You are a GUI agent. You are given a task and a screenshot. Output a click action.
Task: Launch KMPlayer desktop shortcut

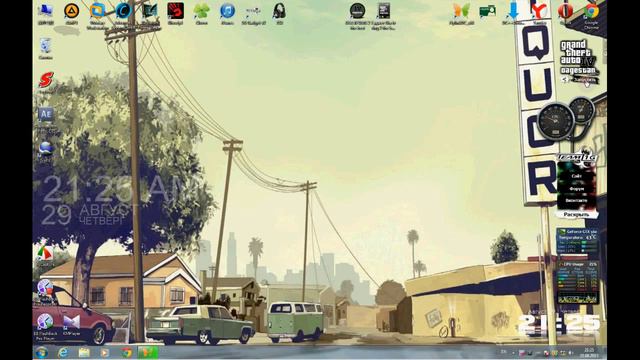click(72, 325)
